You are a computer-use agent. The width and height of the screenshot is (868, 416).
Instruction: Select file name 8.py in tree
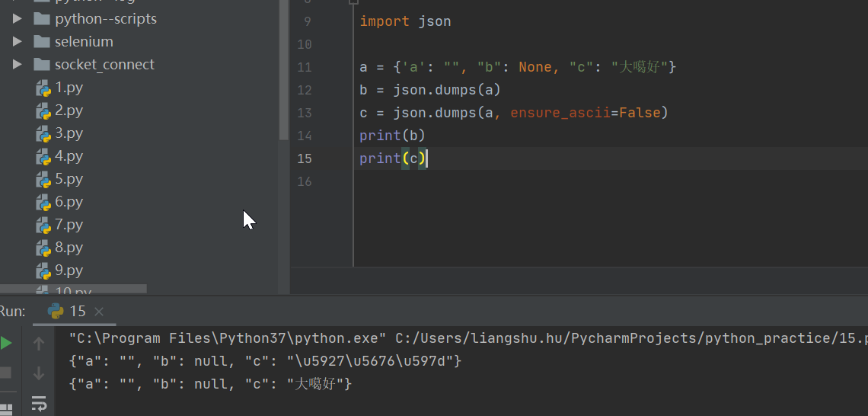(69, 247)
